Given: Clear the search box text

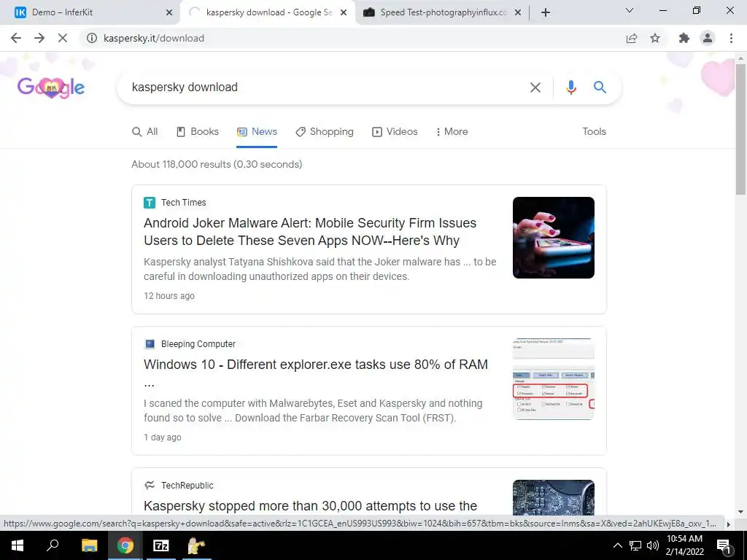Looking at the screenshot, I should (x=535, y=87).
